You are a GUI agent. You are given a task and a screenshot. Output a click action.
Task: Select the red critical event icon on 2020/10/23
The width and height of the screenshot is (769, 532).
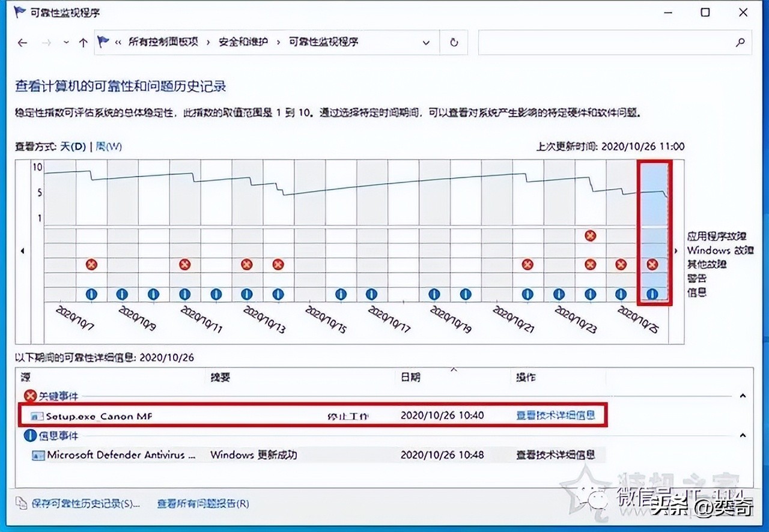coord(590,264)
